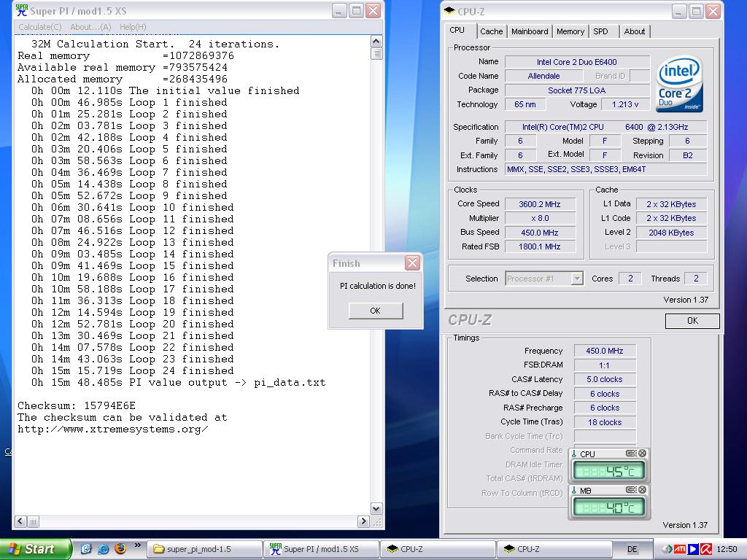Switch to Mainboard tab
The height and width of the screenshot is (560, 747).
[530, 31]
